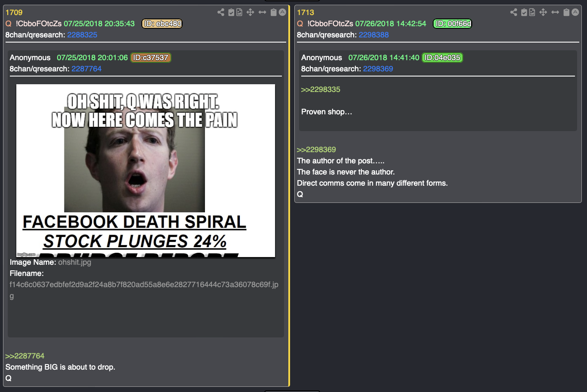This screenshot has height=392, width=587.
Task: Collapse post 1709 with the up-arrow circle
Action: [282, 12]
